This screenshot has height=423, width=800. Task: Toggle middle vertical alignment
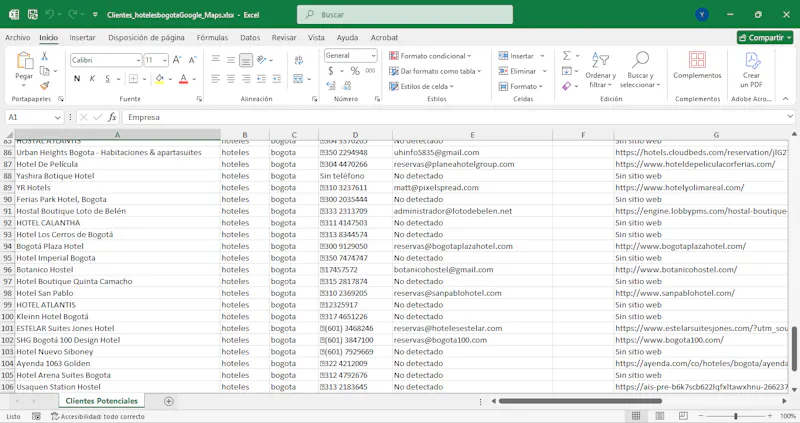coord(231,60)
